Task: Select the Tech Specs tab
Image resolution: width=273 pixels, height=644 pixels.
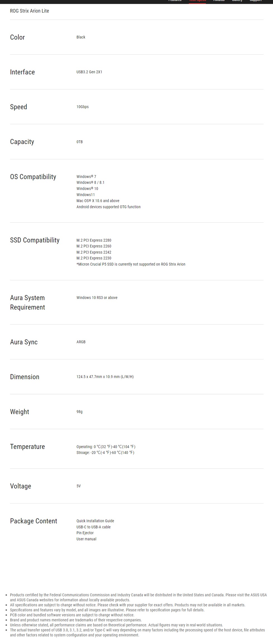Action: (197, 1)
